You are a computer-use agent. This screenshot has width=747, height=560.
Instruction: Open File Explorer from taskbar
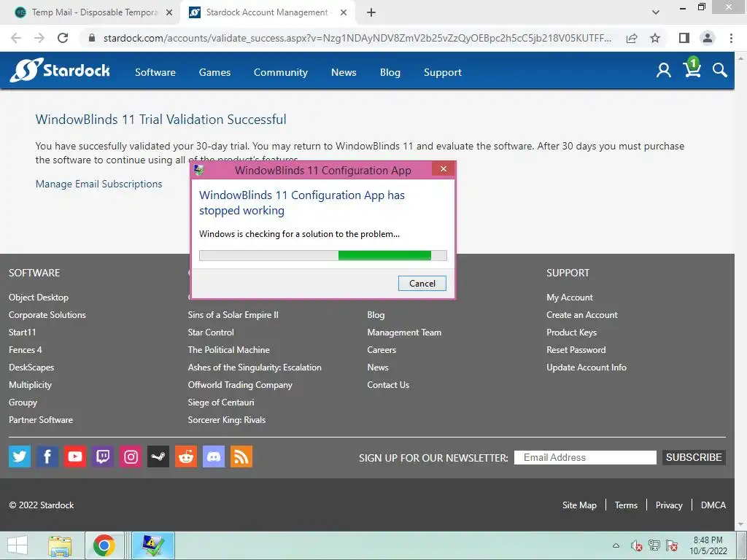click(x=60, y=545)
